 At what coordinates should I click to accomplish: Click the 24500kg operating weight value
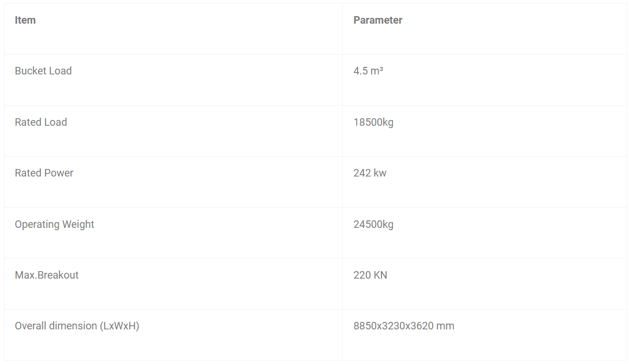[x=373, y=224]
